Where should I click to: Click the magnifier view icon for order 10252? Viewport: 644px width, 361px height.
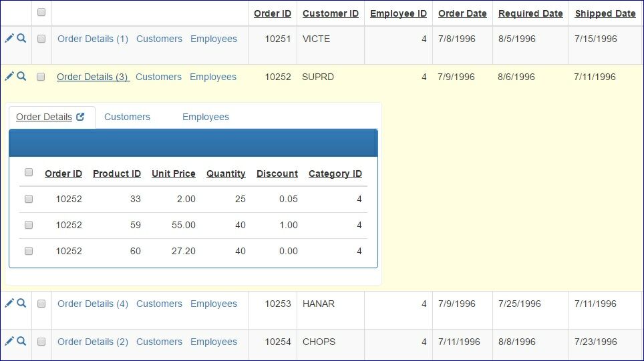tap(21, 77)
